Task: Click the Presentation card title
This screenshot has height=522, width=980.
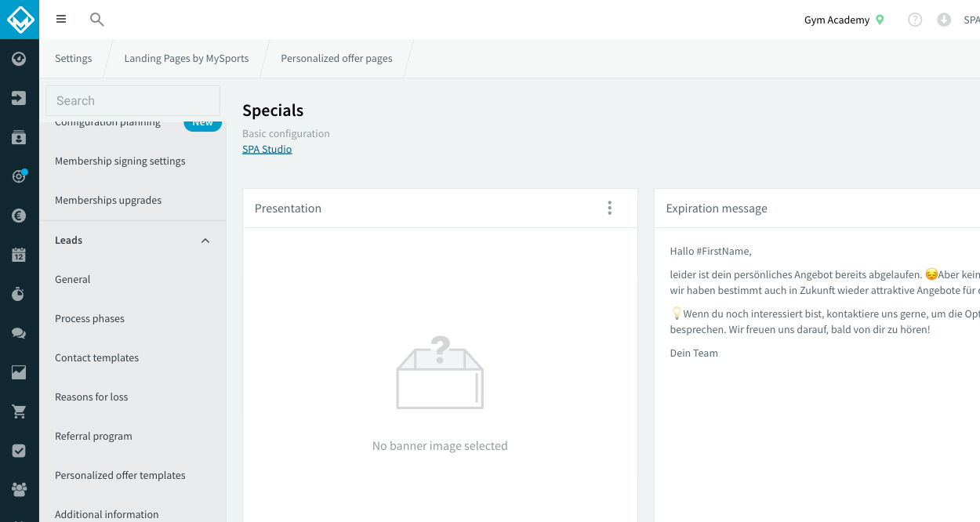Action: click(x=288, y=208)
